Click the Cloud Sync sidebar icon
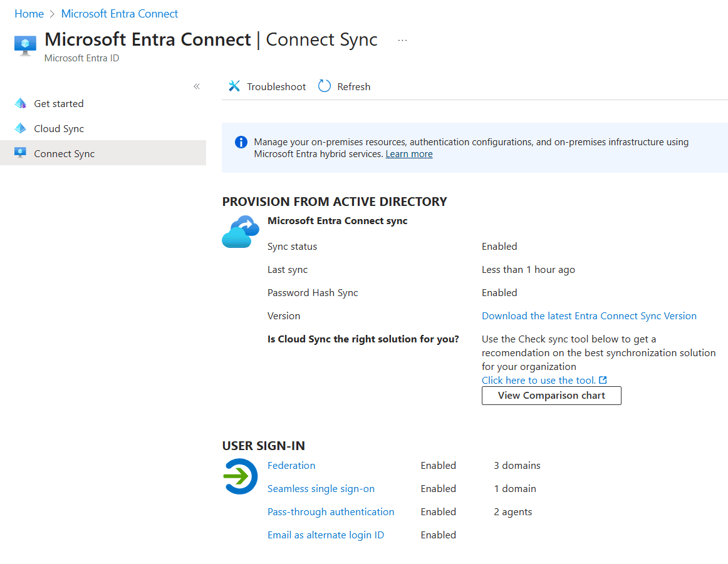The width and height of the screenshot is (728, 564). click(x=21, y=129)
